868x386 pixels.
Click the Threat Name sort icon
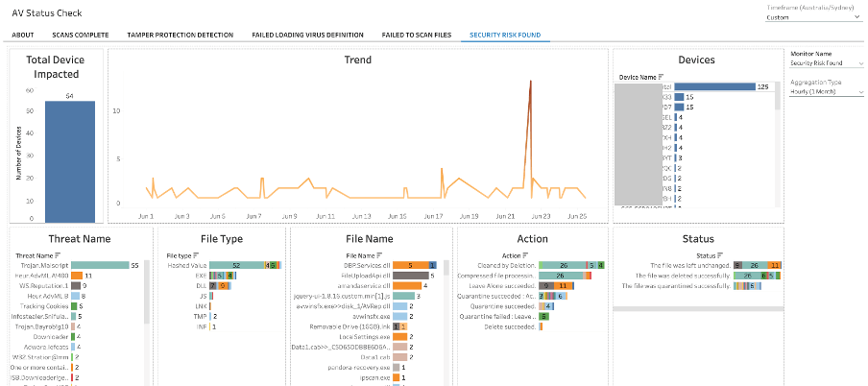click(58, 255)
